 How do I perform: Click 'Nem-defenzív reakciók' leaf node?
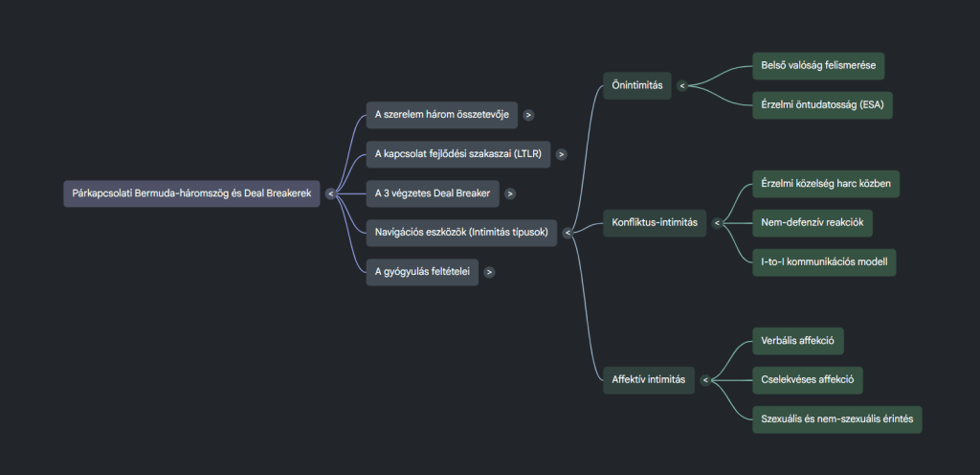click(x=812, y=222)
